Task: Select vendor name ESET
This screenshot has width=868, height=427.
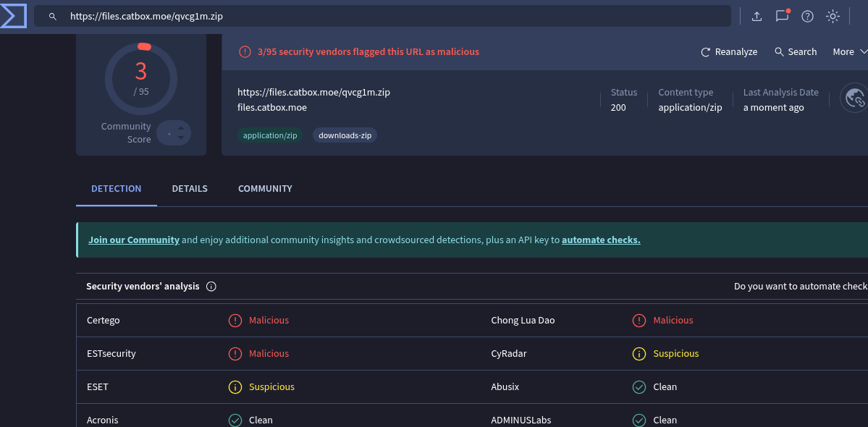Action: pos(98,386)
